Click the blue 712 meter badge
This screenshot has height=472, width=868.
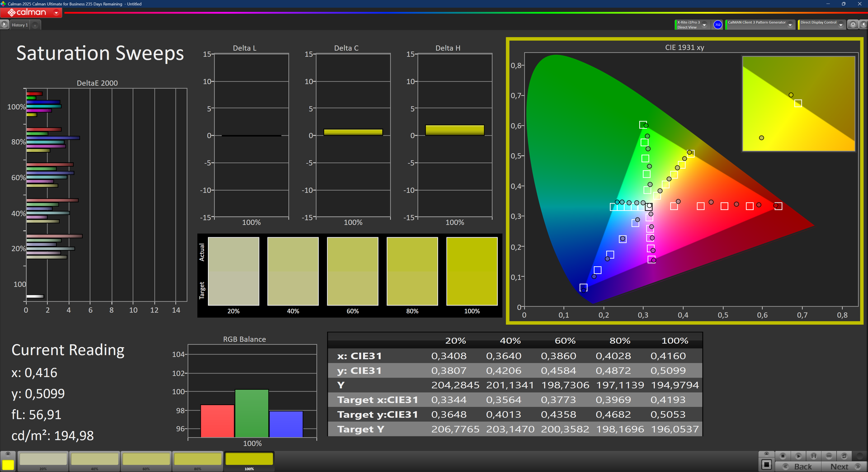pos(717,25)
